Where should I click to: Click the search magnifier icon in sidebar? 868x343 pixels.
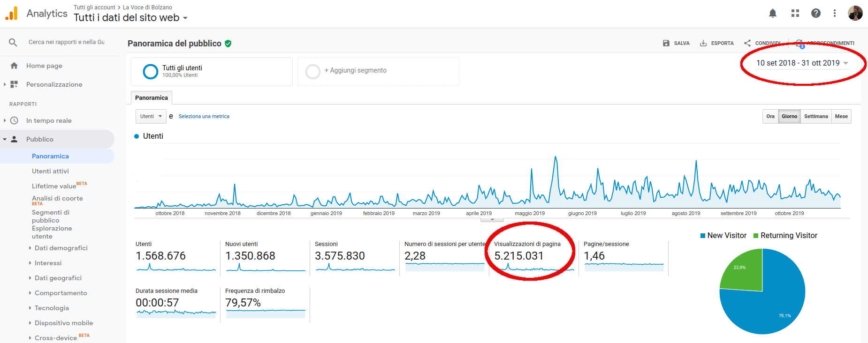coord(13,42)
